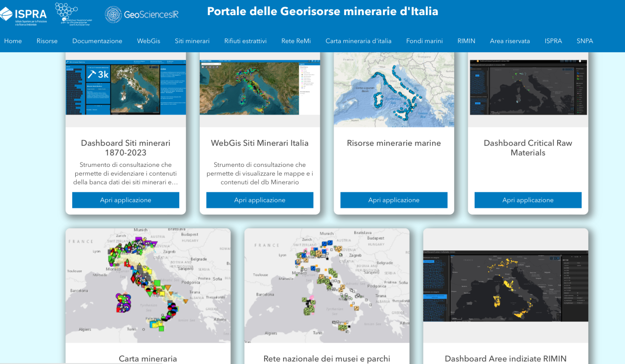Go to WebGis navigation item
Screen dimensions: 625x364
[148, 41]
